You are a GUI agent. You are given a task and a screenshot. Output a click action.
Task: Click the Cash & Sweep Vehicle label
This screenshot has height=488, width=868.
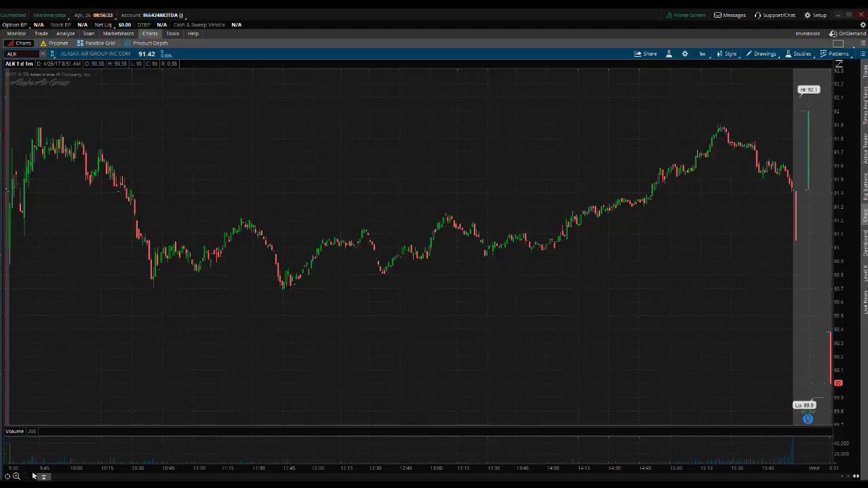tap(199, 24)
